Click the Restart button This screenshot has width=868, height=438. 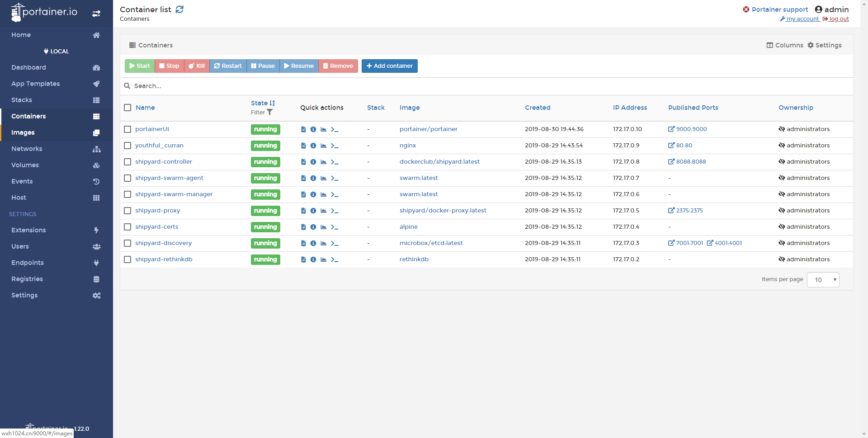pyautogui.click(x=228, y=66)
